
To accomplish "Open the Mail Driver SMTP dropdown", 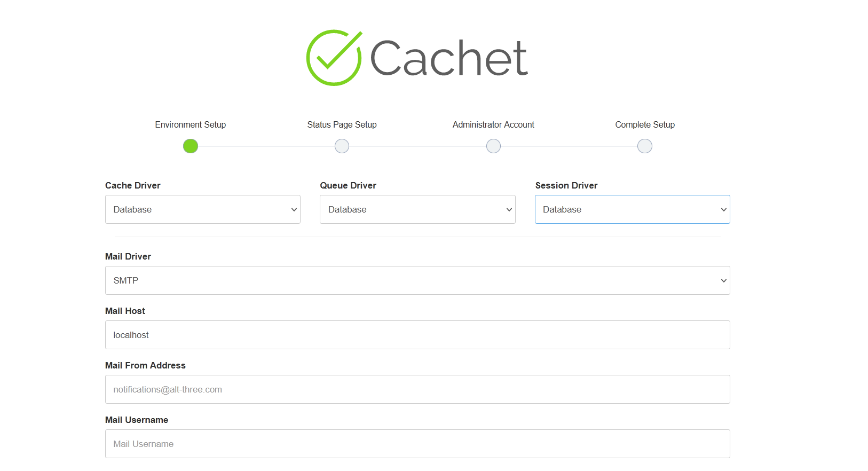I will [417, 280].
